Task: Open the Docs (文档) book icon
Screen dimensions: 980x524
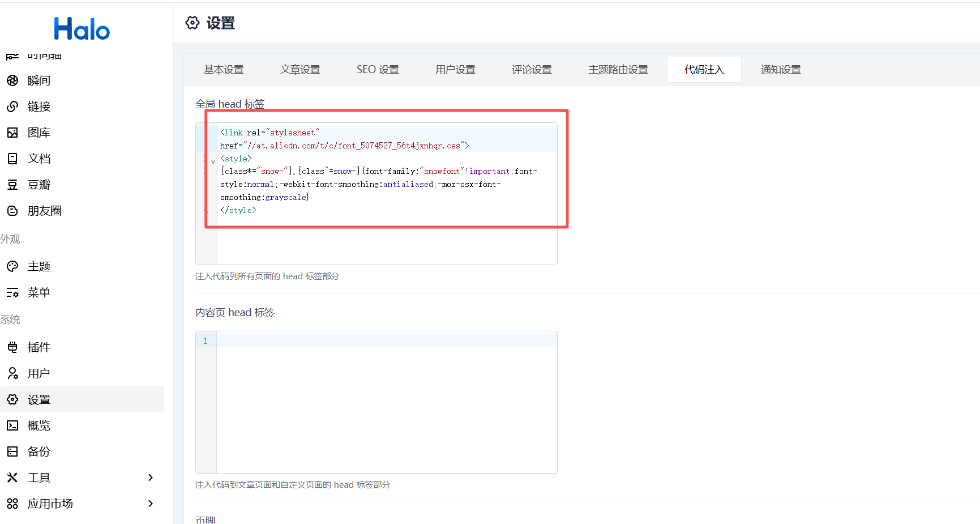Action: (x=12, y=159)
